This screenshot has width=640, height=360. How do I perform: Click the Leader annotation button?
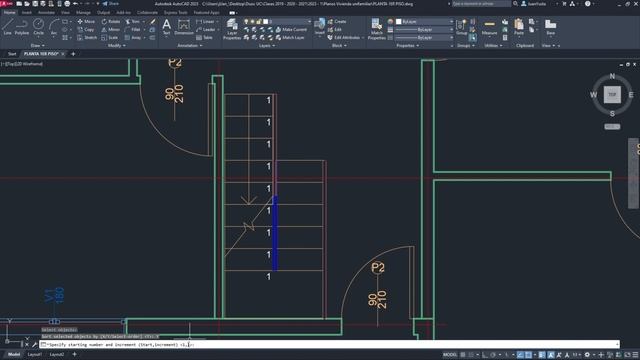pos(205,29)
